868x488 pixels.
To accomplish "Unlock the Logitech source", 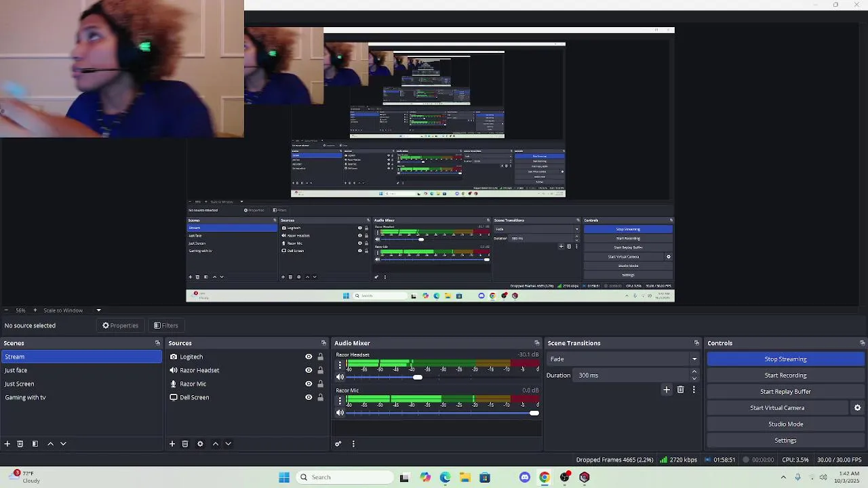I will coord(321,357).
